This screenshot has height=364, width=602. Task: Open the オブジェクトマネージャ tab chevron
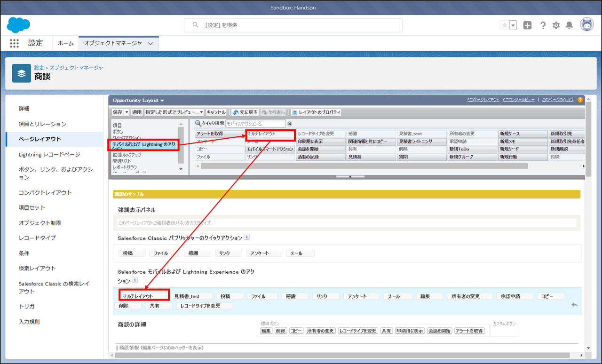150,43
